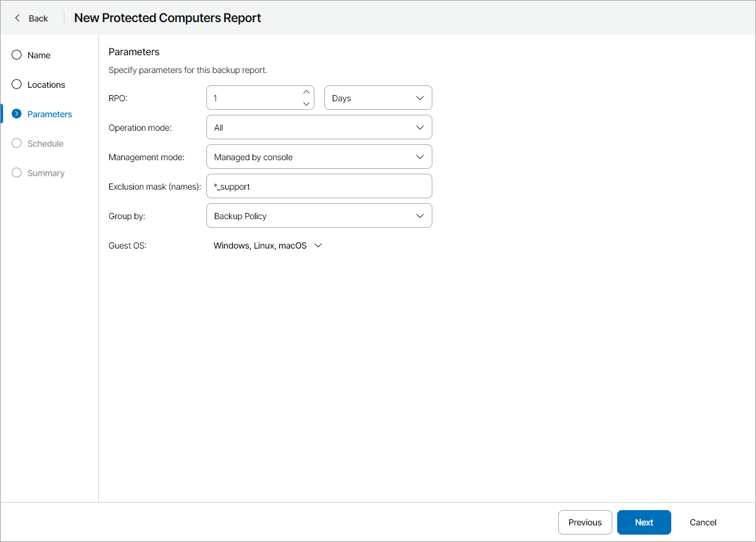
Task: Click the Locations step circle icon
Action: point(17,85)
